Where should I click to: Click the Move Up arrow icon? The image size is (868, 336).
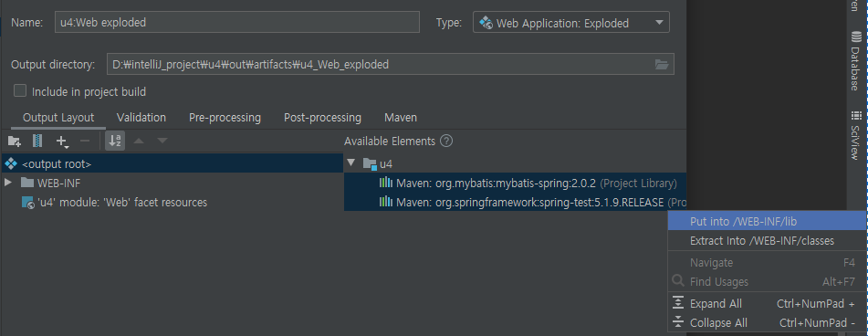point(139,142)
